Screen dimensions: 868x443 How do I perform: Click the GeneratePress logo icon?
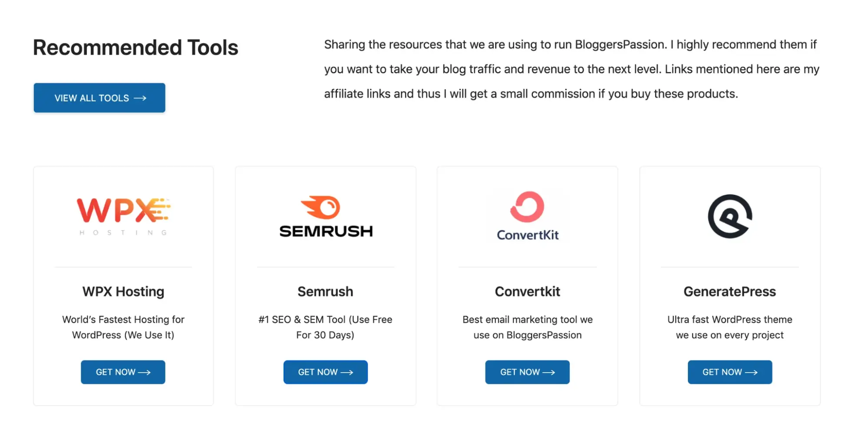[x=730, y=216]
